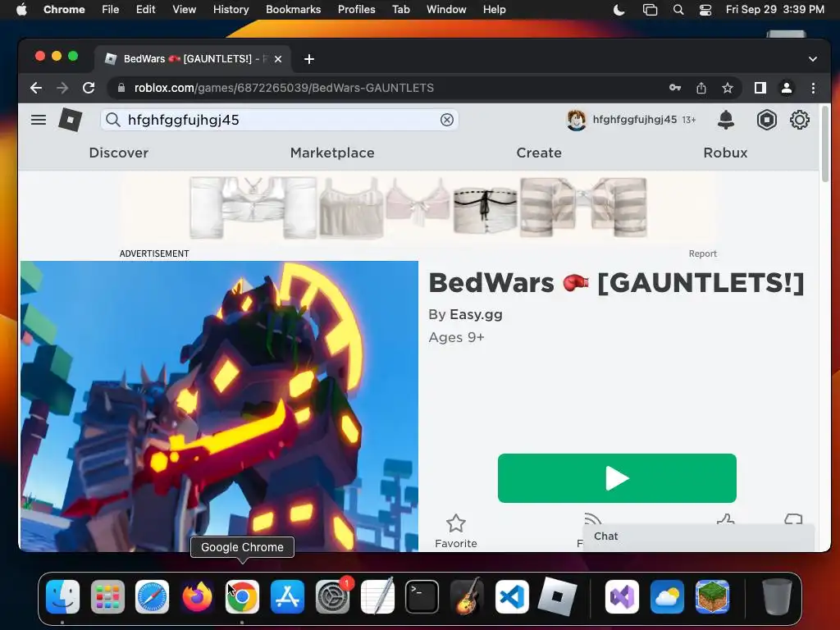Go to the Discover page
The height and width of the screenshot is (630, 840).
[118, 153]
